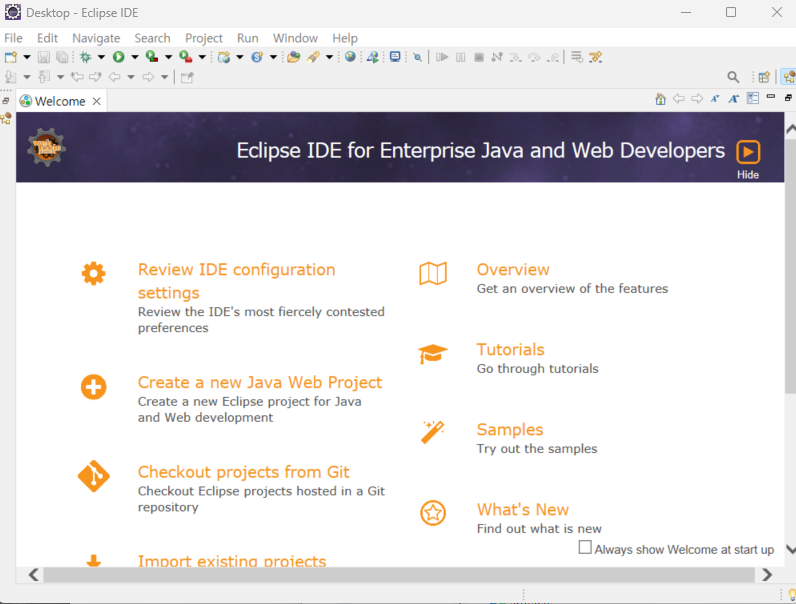The height and width of the screenshot is (604, 796).
Task: Click the vertical scrollbar down arrow
Action: (790, 549)
